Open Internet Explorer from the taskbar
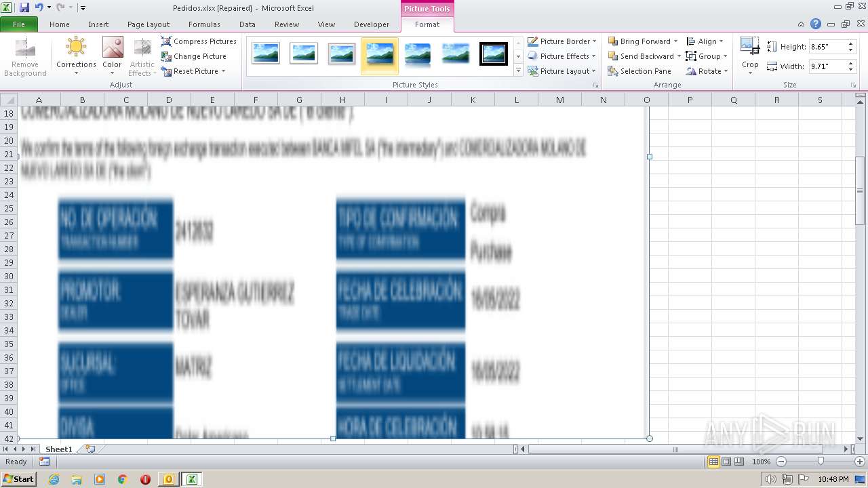The width and height of the screenshot is (868, 488). 54,479
